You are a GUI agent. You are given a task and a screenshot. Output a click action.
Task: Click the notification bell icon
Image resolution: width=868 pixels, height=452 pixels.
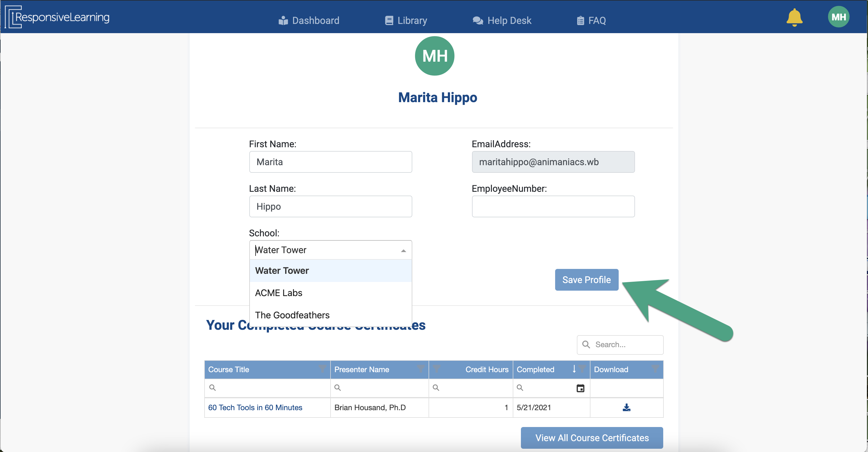click(794, 18)
